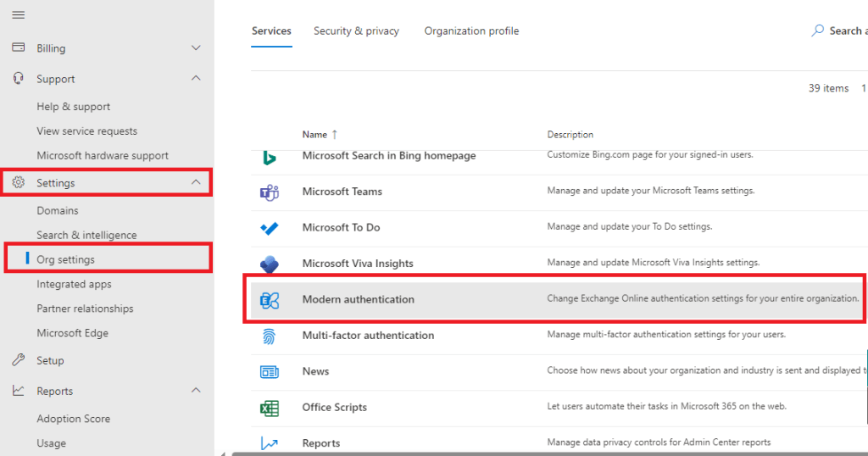Click the Multi-factor authentication fingerprint icon

270,336
